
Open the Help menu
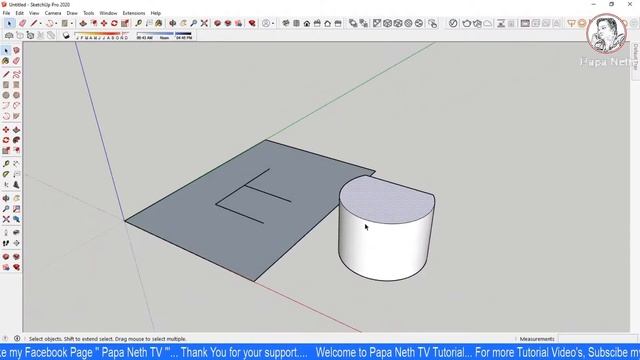coord(156,13)
